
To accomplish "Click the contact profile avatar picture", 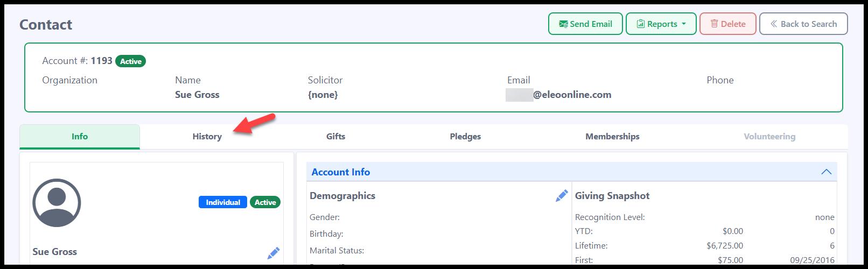I will (x=57, y=203).
